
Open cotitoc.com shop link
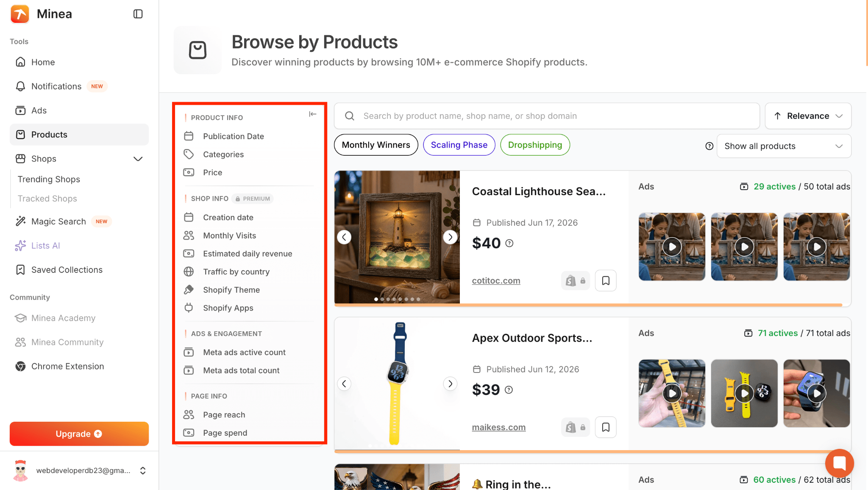tap(496, 280)
